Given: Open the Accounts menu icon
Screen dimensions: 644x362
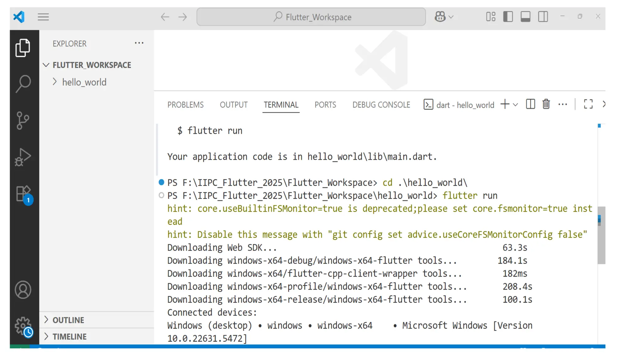Looking at the screenshot, I should click(23, 290).
